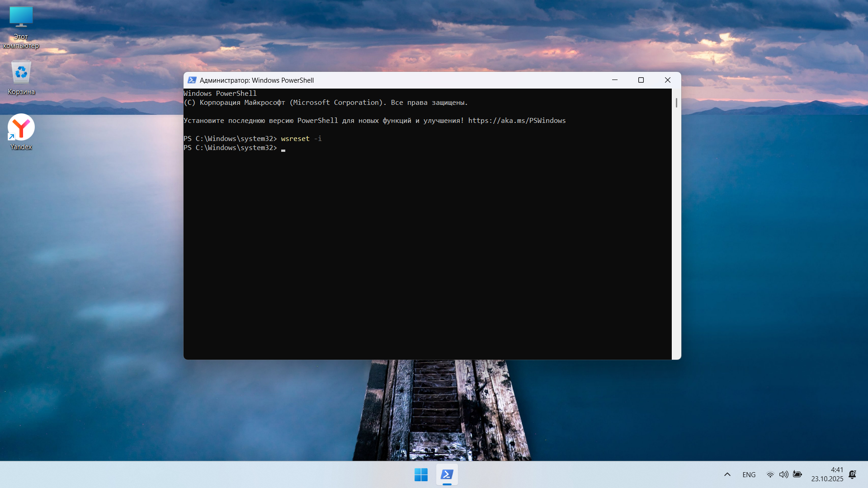868x488 pixels.
Task: Maximize the PowerShell window
Action: tap(641, 80)
